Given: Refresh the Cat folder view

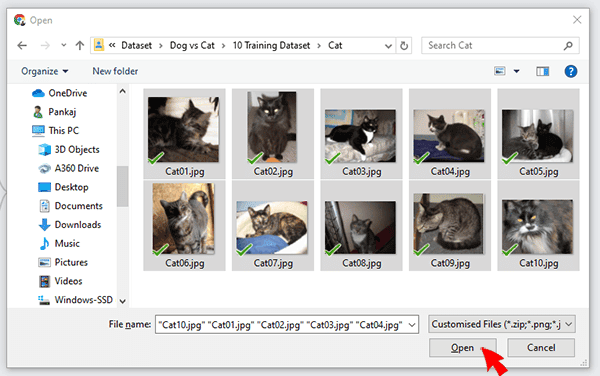Looking at the screenshot, I should [x=404, y=46].
